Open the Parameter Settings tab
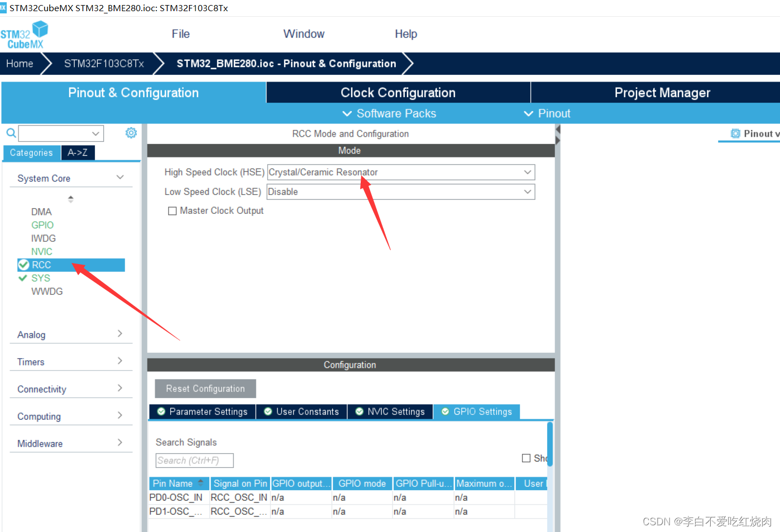Viewport: 780px width, 532px height. 202,411
